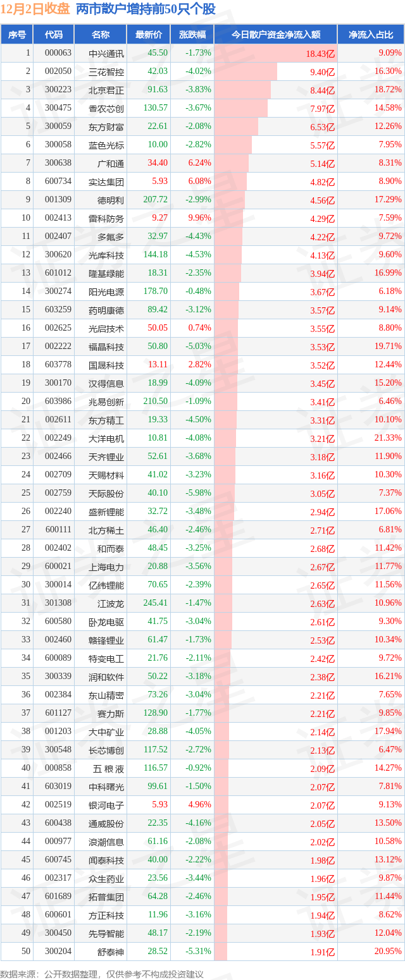The width and height of the screenshot is (405, 980).
Task: Select stock name 隆基绿能
Action: click(106, 273)
